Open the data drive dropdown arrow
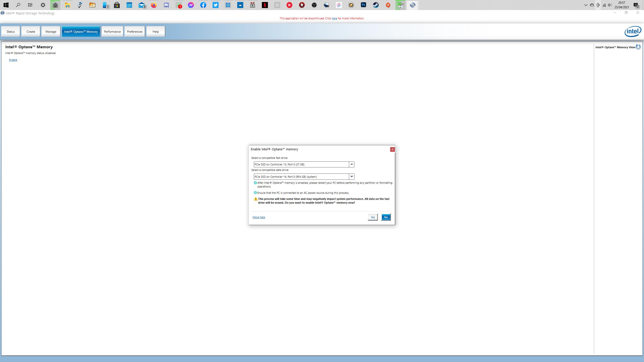Viewport: 644px width, 362px height. click(x=352, y=177)
